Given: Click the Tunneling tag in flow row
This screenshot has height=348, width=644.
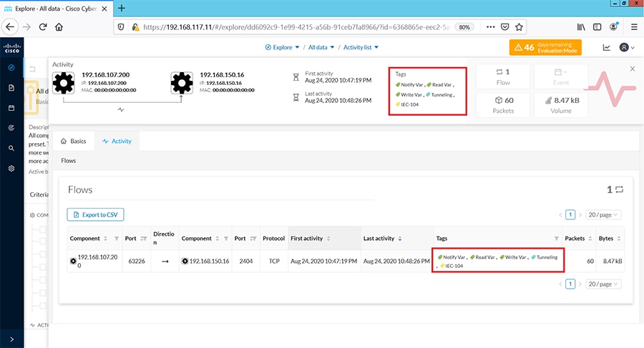Looking at the screenshot, I should point(545,257).
